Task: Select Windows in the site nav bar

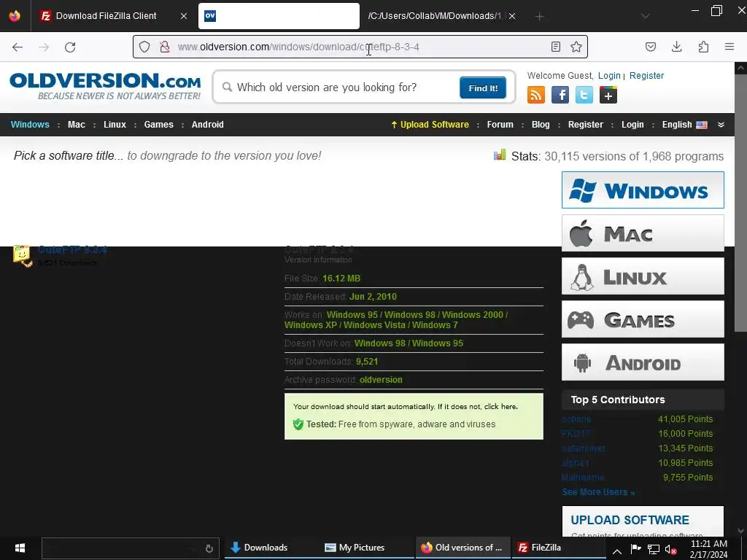Action: [30, 124]
